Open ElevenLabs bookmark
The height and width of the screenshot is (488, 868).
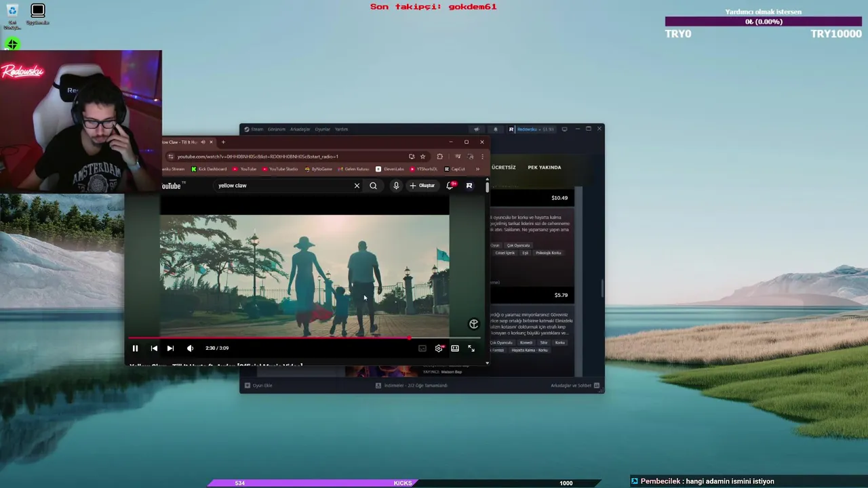pyautogui.click(x=390, y=169)
